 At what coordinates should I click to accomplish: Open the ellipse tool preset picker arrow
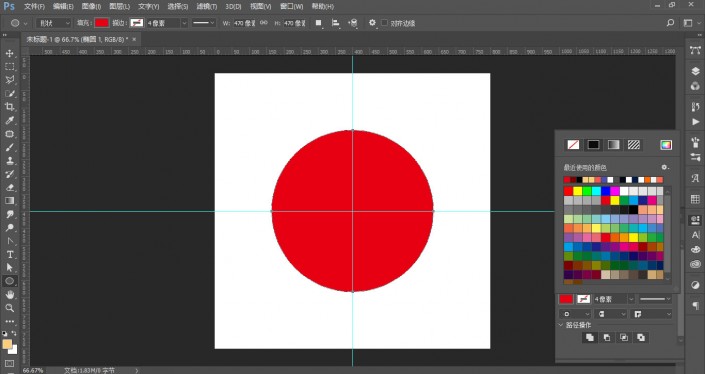tap(26, 23)
